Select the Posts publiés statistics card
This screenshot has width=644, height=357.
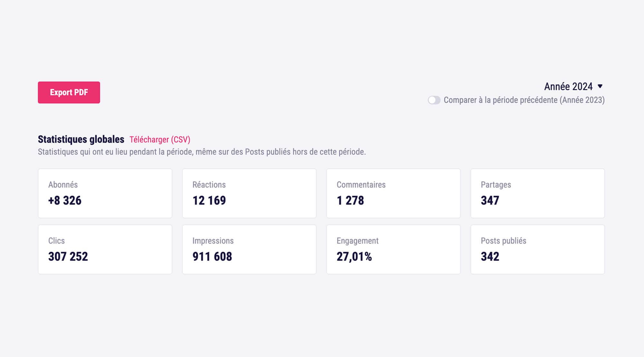tap(538, 249)
